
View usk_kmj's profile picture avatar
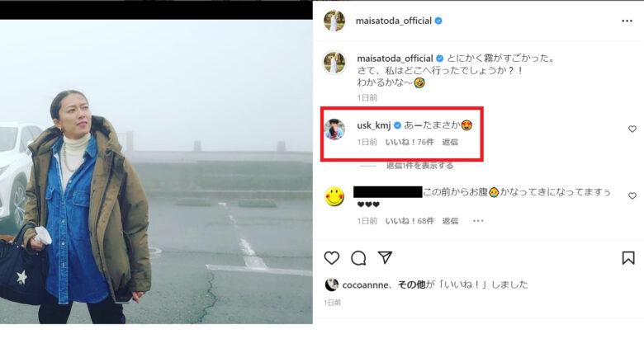tap(334, 129)
